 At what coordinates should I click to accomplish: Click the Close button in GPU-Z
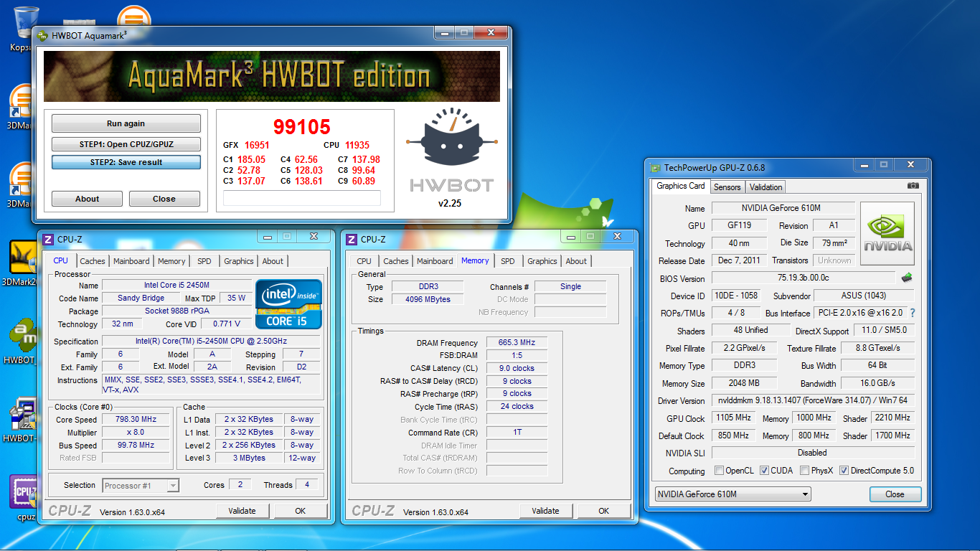click(895, 494)
